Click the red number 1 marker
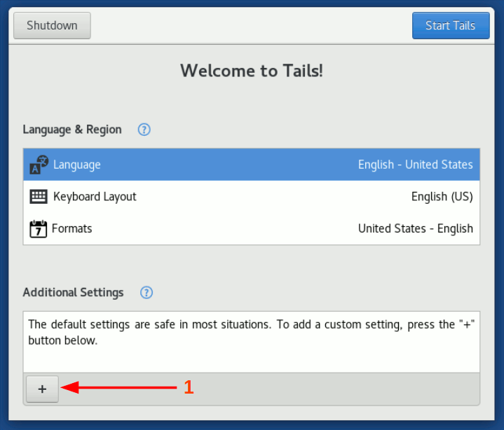504x430 pixels. point(188,387)
